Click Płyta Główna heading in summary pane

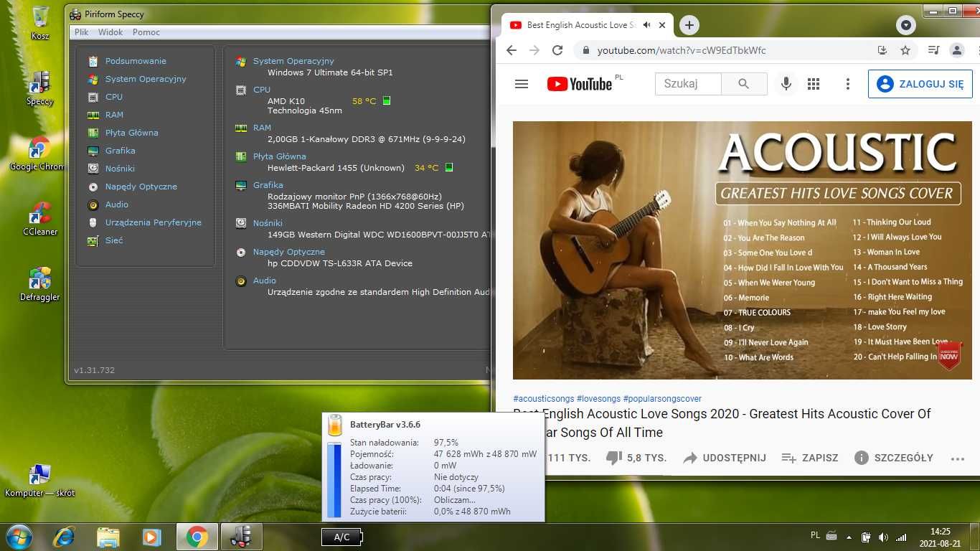click(x=279, y=156)
